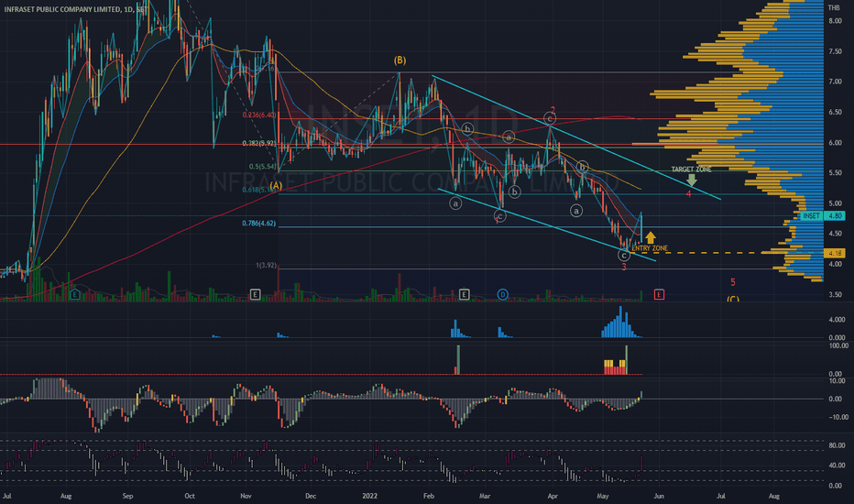This screenshot has width=854, height=504.
Task: Select the 0.236(6.40) Fibonacci label
Action: click(258, 115)
